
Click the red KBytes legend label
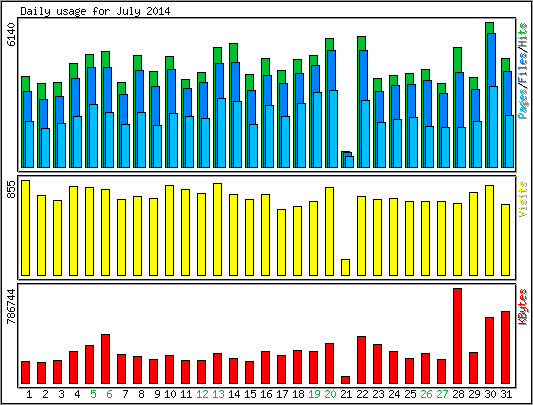523,307
